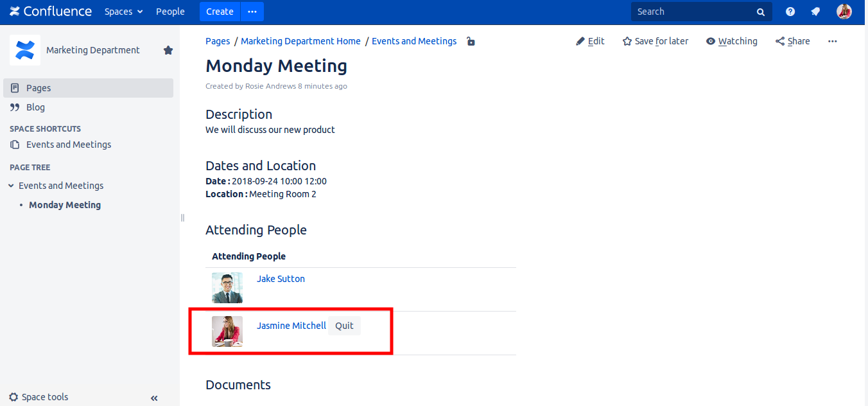Select Blog in the sidebar
This screenshot has width=868, height=406.
click(x=35, y=107)
